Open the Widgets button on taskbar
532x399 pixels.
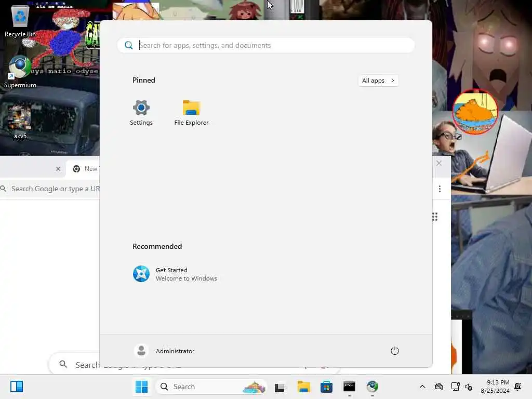click(x=17, y=387)
